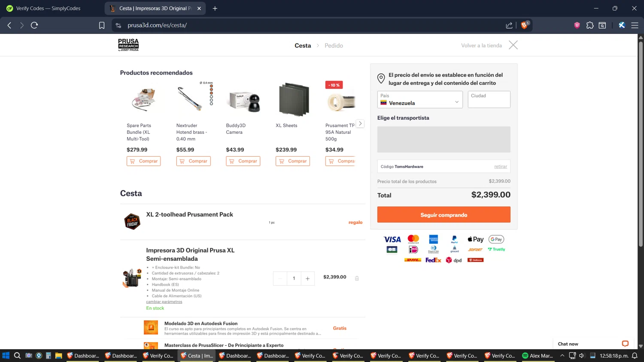The width and height of the screenshot is (644, 362).
Task: Click the Google Pay logo
Action: (x=496, y=239)
